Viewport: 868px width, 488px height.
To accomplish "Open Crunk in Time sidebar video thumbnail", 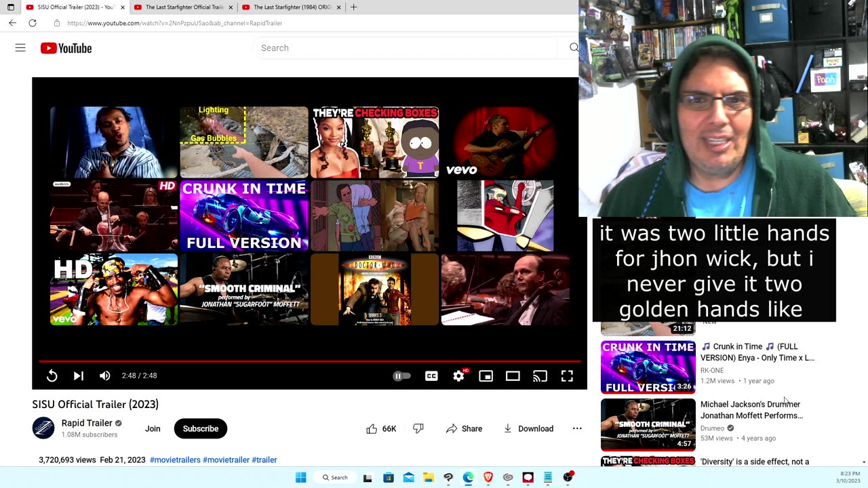I will [648, 367].
